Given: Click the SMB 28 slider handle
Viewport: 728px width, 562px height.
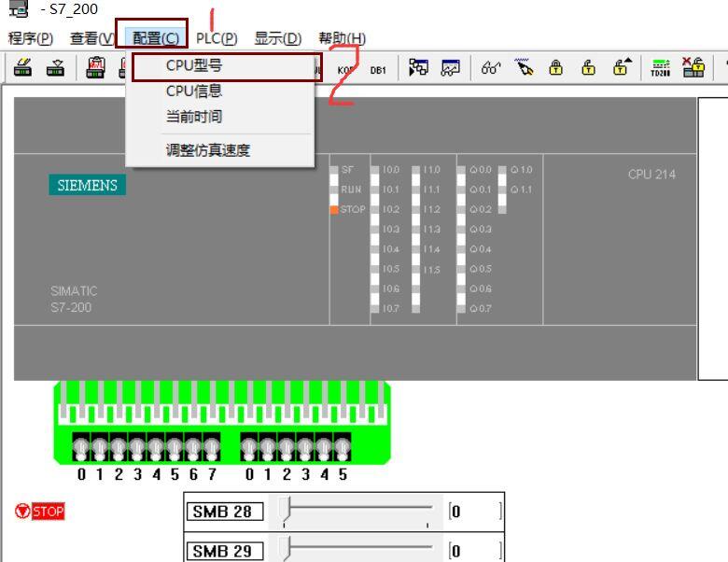Looking at the screenshot, I should (x=286, y=509).
